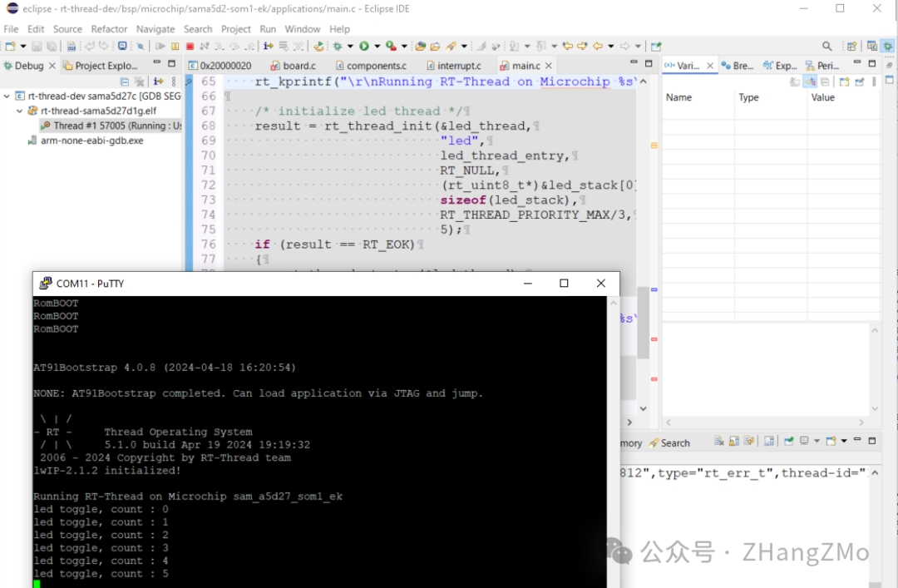Click the New file toolbar icon
This screenshot has width=898, height=588.
point(10,47)
